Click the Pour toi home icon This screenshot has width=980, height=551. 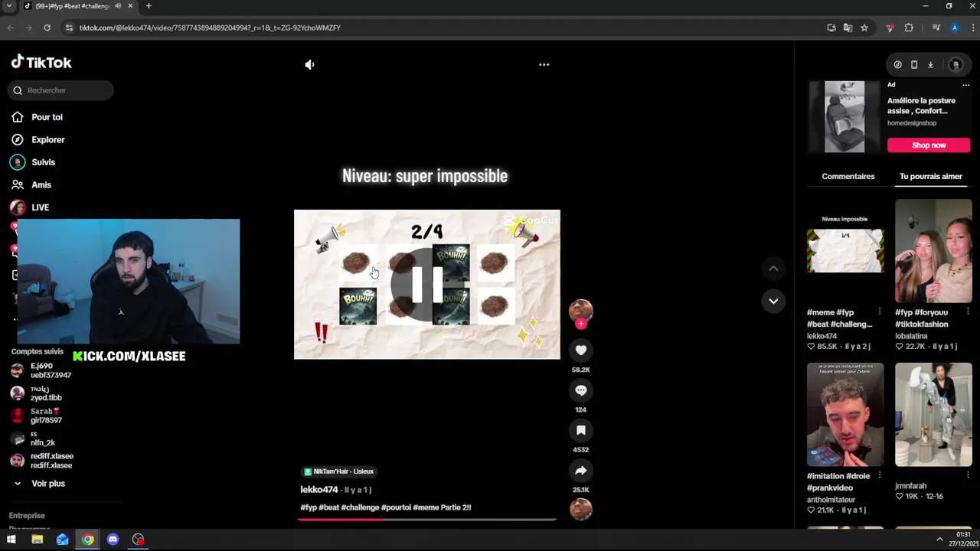[x=18, y=117]
